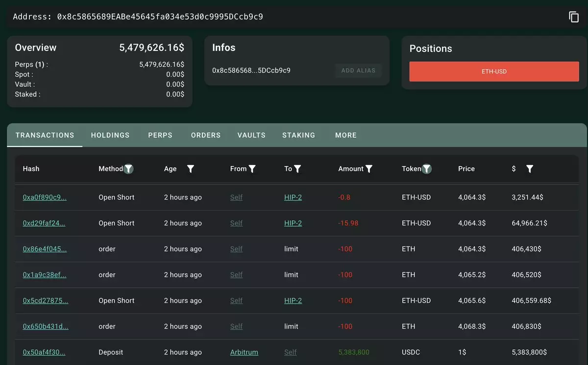Open the Perps tab

click(160, 135)
